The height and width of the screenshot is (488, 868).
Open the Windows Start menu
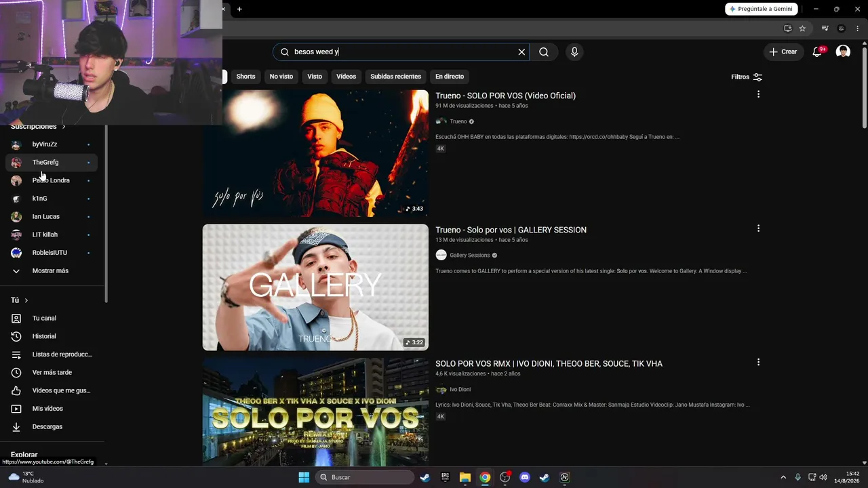click(304, 477)
